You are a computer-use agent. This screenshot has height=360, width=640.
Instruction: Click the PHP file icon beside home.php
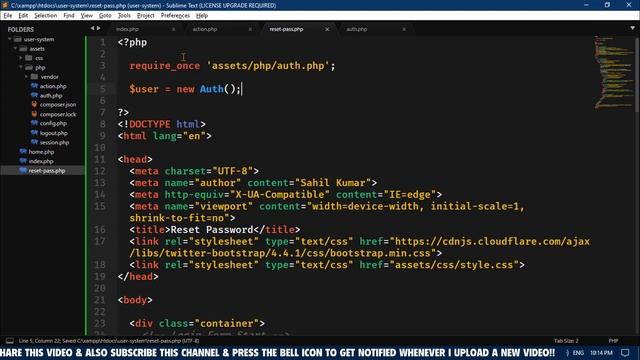click(23, 151)
